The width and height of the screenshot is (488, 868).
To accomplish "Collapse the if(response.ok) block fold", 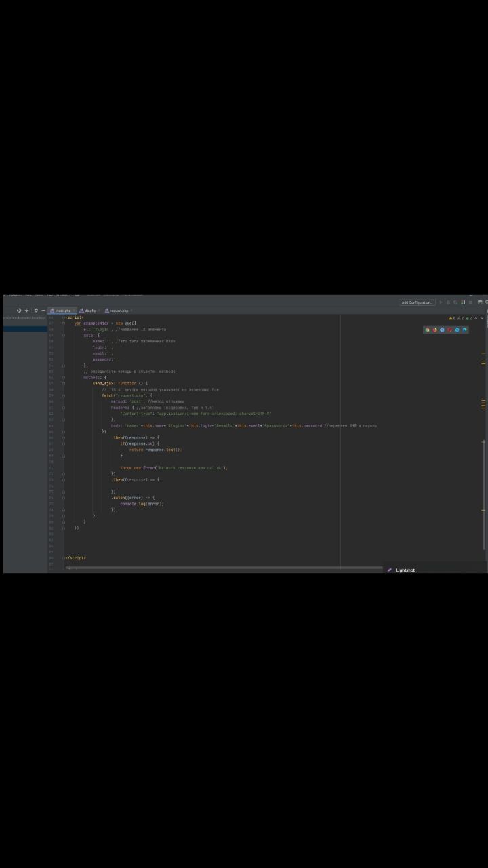I will (x=63, y=443).
